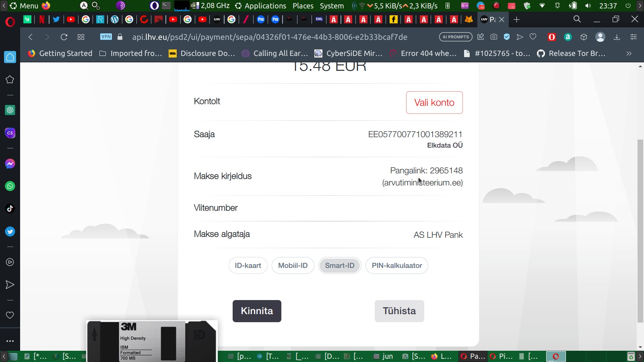Confirm payment with Kinnita button
Screen dimensions: 644x362
(x=257, y=311)
